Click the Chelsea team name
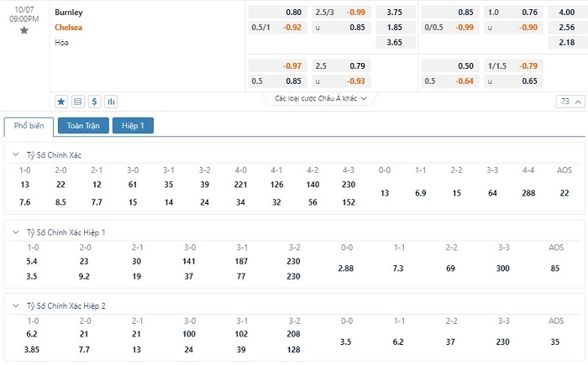Image resolution: width=588 pixels, height=365 pixels. tap(69, 27)
